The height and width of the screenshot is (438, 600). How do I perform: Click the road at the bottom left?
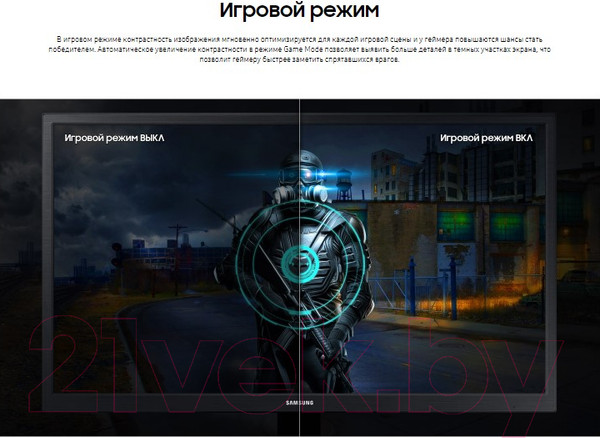pos(150,350)
